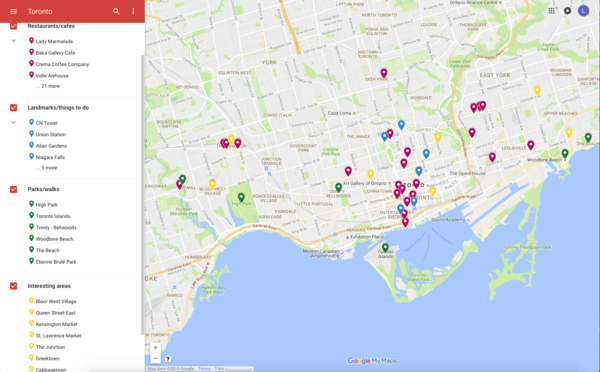Click the magenta pin at Deer Park
Screen dimensions: 600x372
pos(384,73)
